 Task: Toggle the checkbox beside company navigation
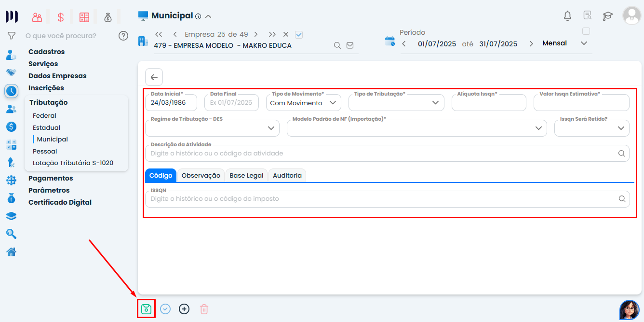[299, 34]
